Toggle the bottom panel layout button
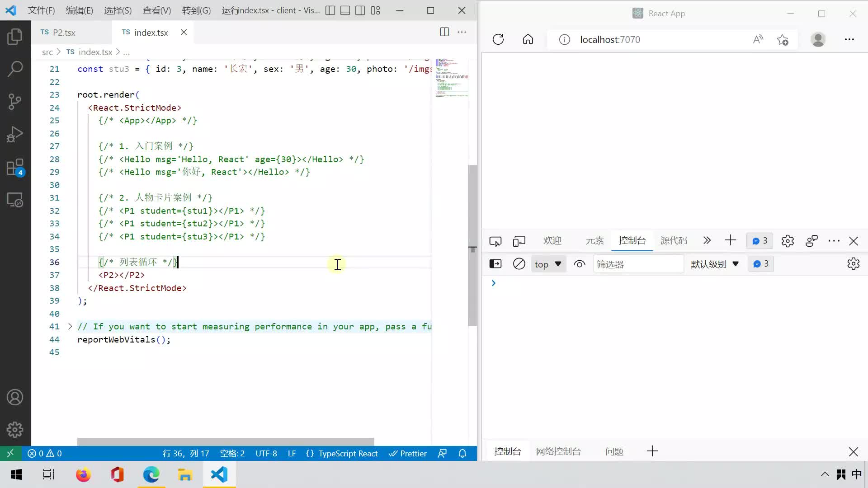Screen dimensions: 868x488 [345, 10]
